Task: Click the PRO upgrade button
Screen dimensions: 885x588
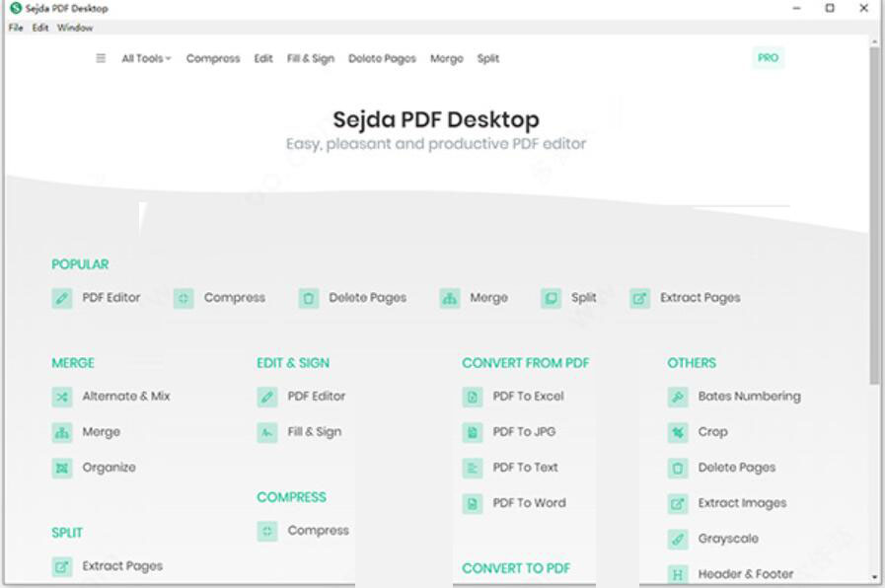Action: 768,57
